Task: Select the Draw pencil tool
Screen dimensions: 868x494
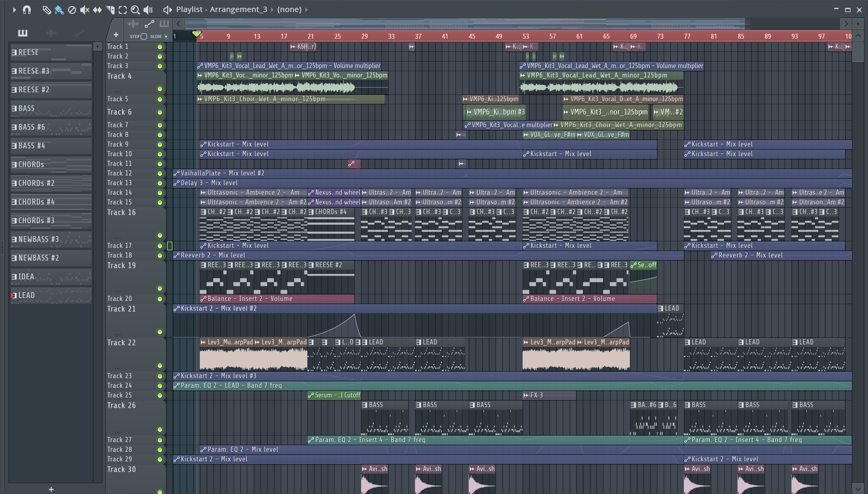Action: 46,10
